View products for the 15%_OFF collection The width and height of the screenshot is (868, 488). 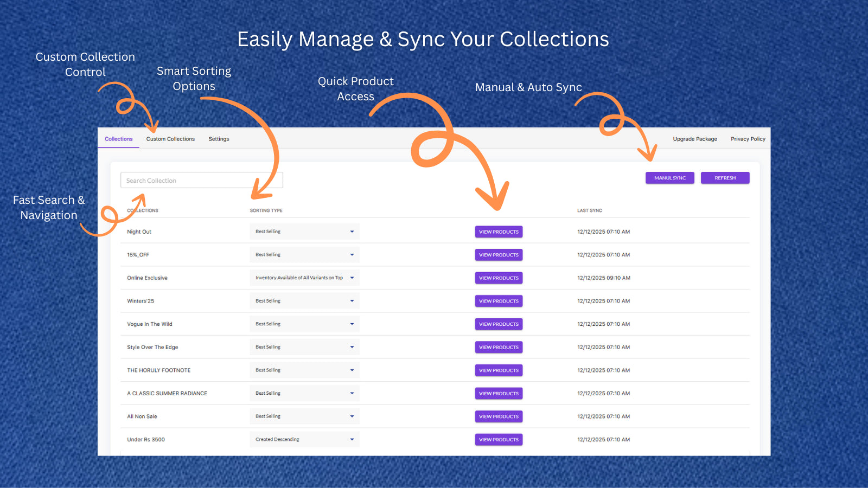tap(499, 254)
